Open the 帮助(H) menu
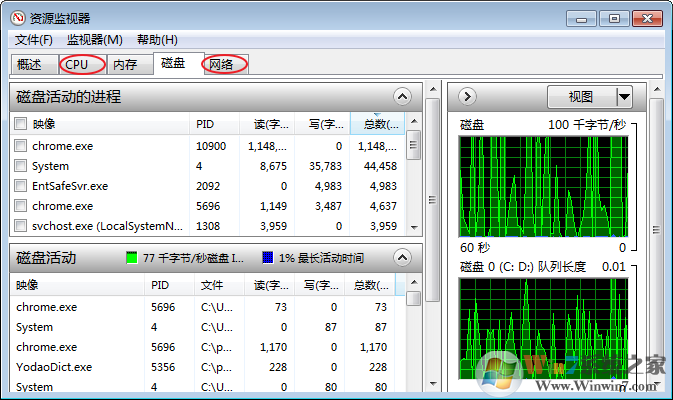This screenshot has width=673, height=400. [x=157, y=40]
